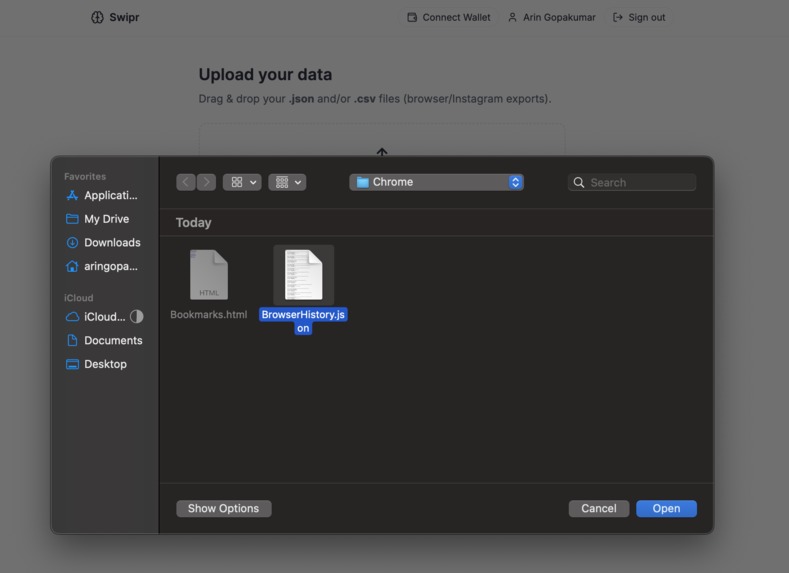Cancel the file dialog

click(599, 509)
